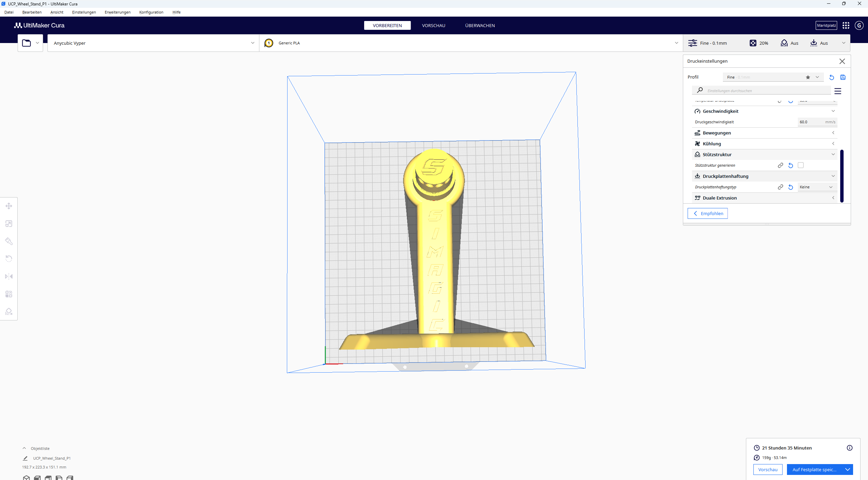Expand the Kühlung section
The image size is (868, 480).
(765, 144)
